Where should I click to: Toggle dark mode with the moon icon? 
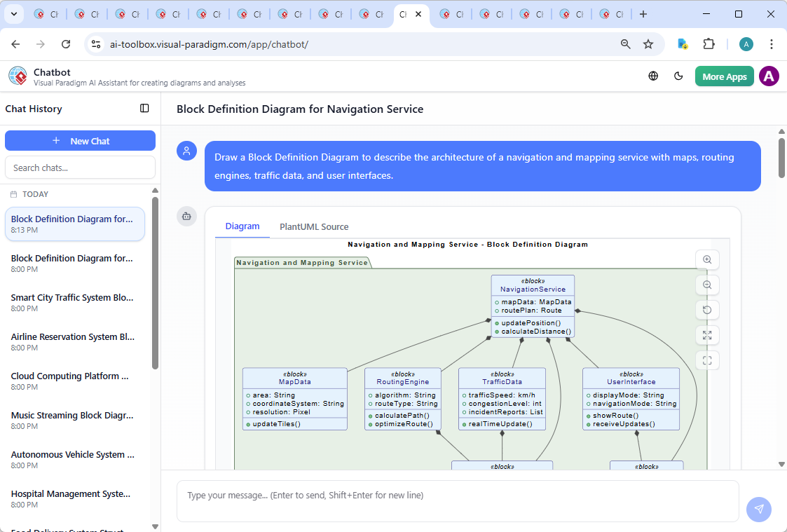[x=678, y=76]
